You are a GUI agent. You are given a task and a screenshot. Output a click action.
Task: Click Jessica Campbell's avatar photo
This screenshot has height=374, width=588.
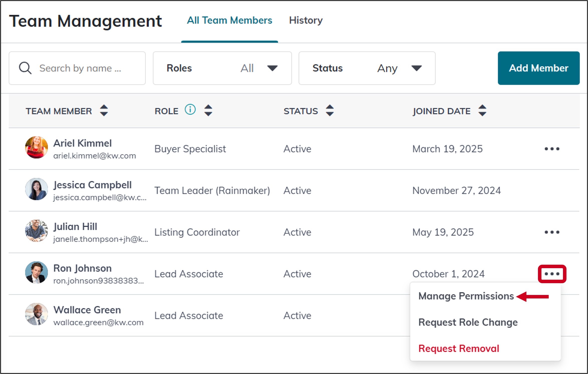click(37, 189)
